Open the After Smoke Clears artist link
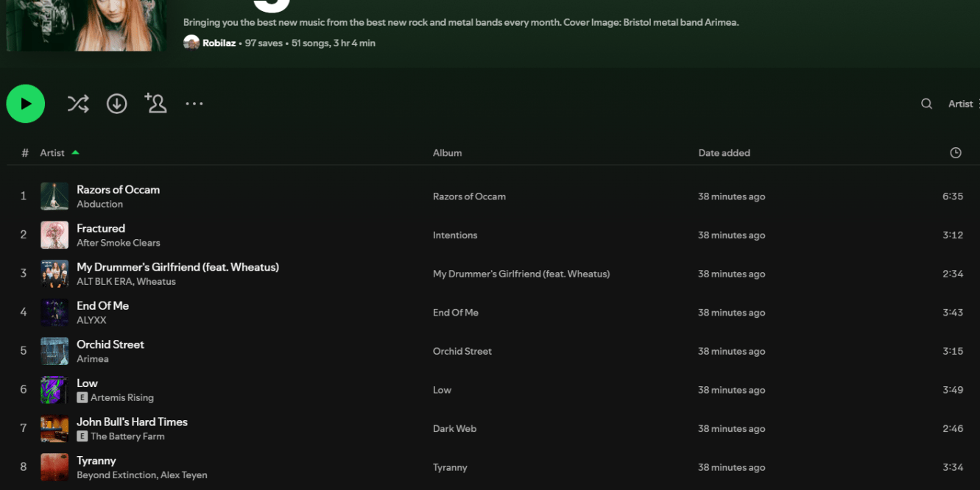Viewport: 980px width, 490px height. pyautogui.click(x=118, y=243)
